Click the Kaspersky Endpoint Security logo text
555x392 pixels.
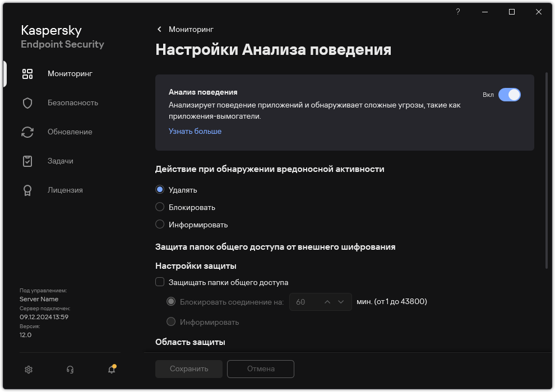pos(62,37)
